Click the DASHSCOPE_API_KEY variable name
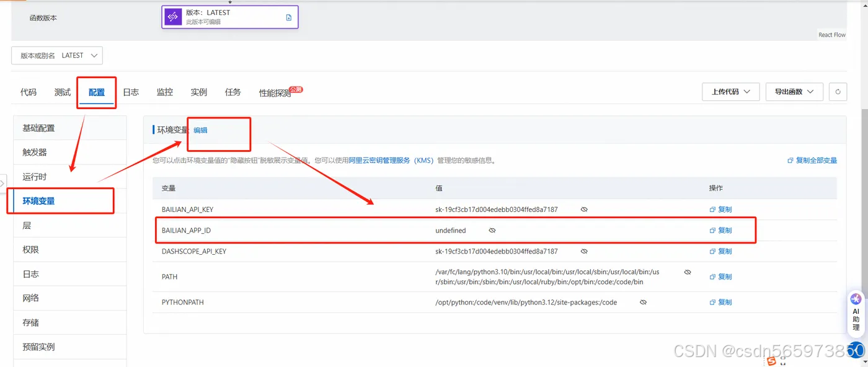The width and height of the screenshot is (868, 367). (x=194, y=251)
